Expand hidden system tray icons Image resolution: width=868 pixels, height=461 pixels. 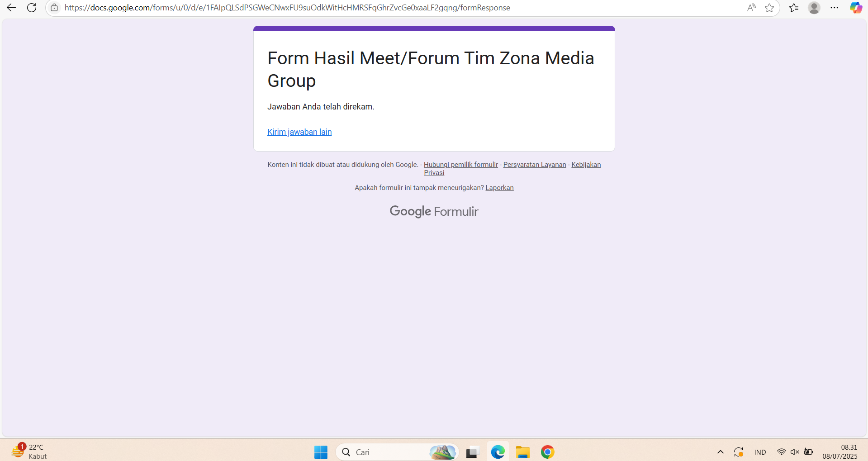click(x=720, y=451)
